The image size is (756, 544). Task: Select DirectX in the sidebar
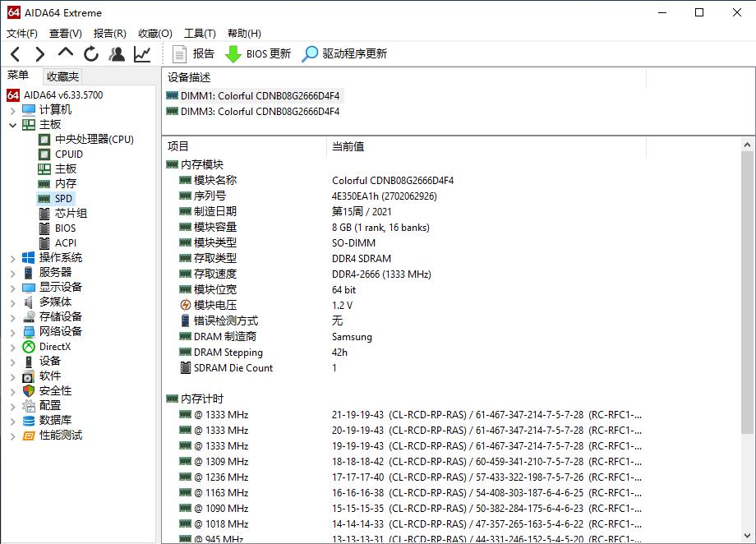tap(55, 346)
